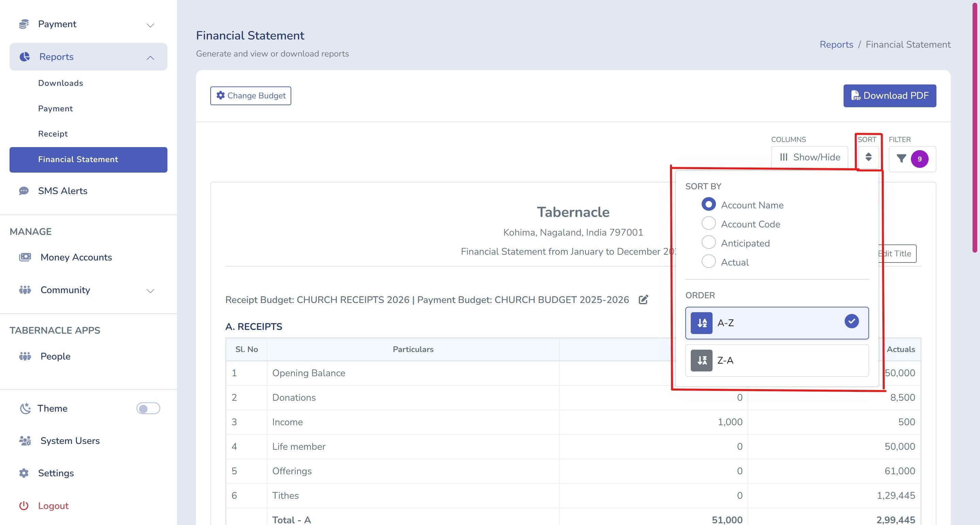Open the Sort dropdown button
The height and width of the screenshot is (525, 980).
pyautogui.click(x=868, y=157)
